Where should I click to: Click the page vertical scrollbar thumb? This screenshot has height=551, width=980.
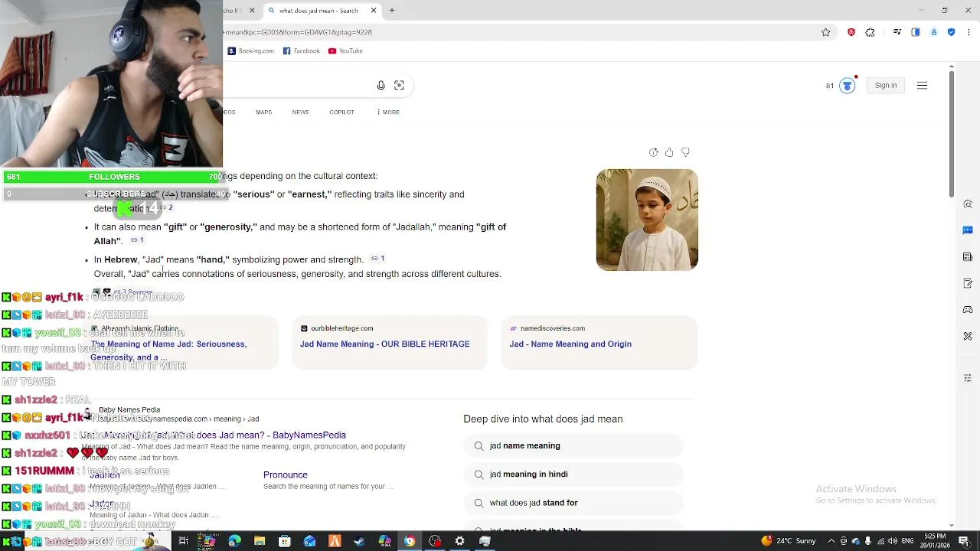click(x=952, y=134)
